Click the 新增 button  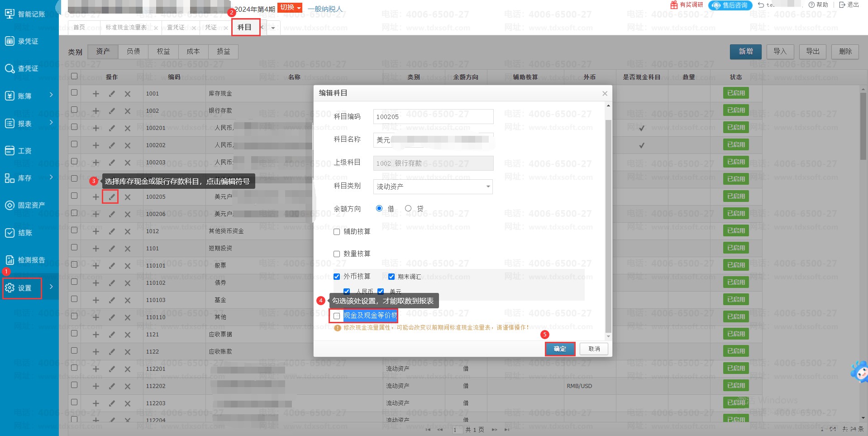point(745,52)
